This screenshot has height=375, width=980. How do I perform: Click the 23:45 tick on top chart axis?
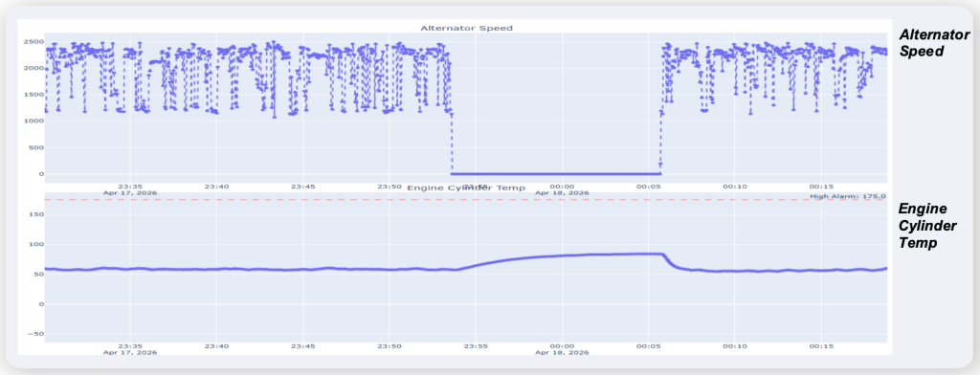click(303, 187)
